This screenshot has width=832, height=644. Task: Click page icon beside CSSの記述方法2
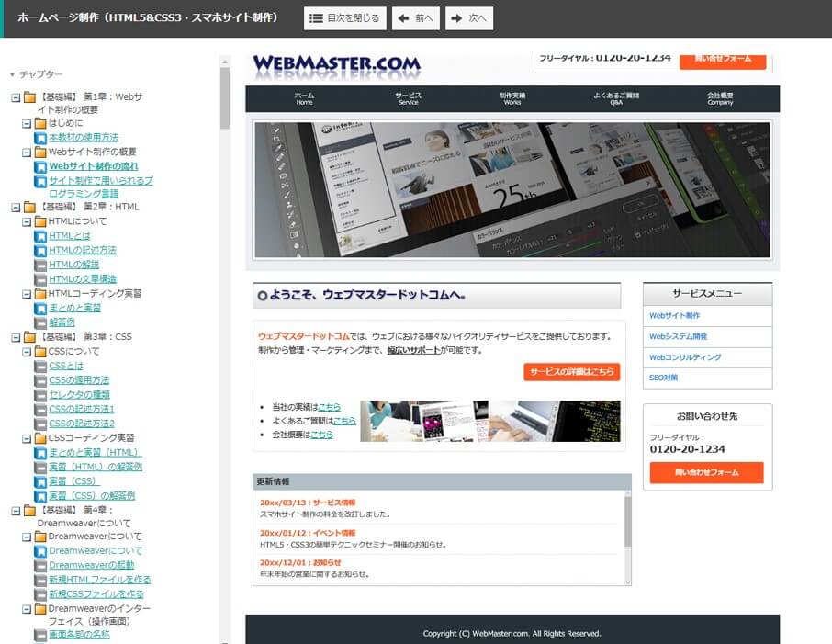(40, 424)
